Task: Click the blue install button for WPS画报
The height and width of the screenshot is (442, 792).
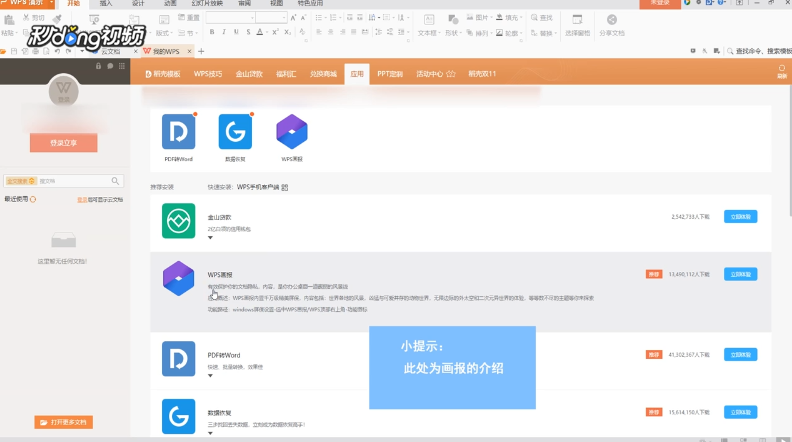Action: click(740, 274)
